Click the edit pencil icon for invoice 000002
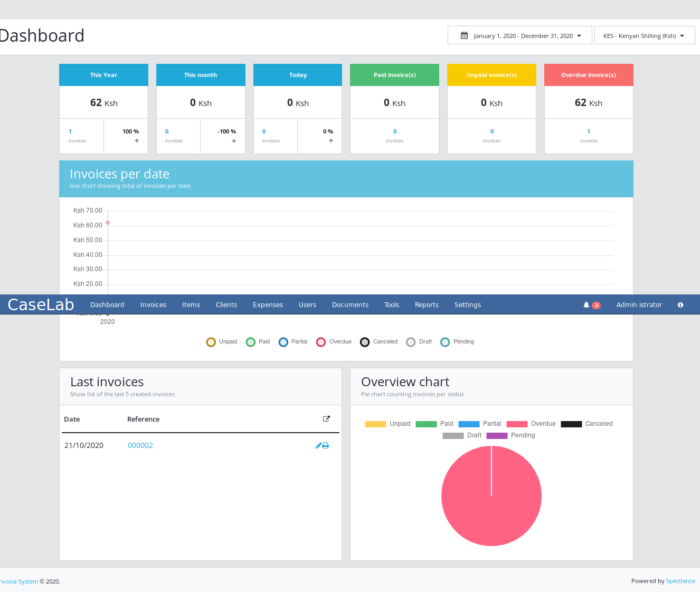The height and width of the screenshot is (592, 700). (318, 445)
